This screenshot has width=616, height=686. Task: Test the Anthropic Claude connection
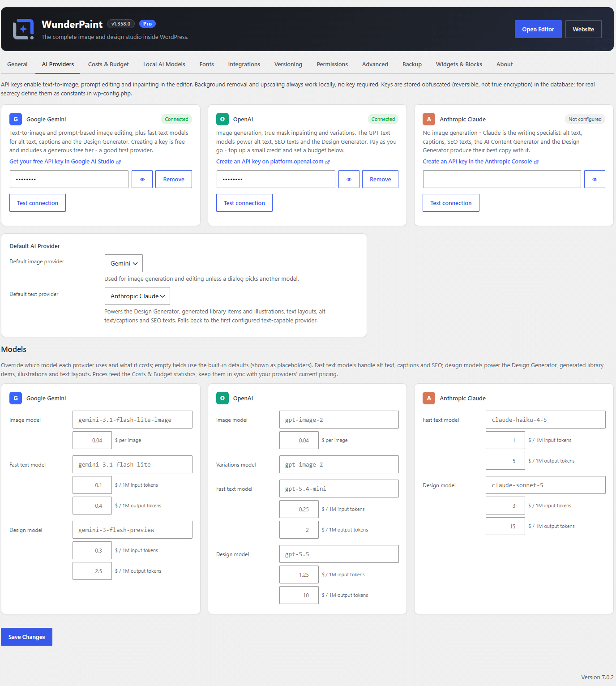pyautogui.click(x=451, y=203)
